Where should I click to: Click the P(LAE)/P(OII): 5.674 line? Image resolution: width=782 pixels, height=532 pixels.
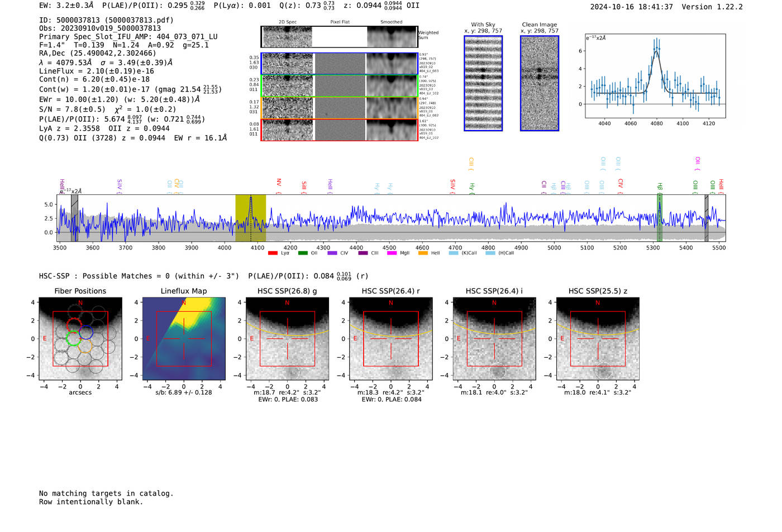tap(122, 119)
